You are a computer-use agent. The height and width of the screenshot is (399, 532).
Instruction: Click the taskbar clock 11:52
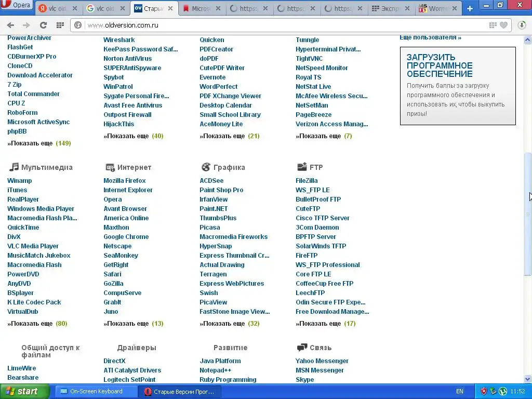coord(518,391)
